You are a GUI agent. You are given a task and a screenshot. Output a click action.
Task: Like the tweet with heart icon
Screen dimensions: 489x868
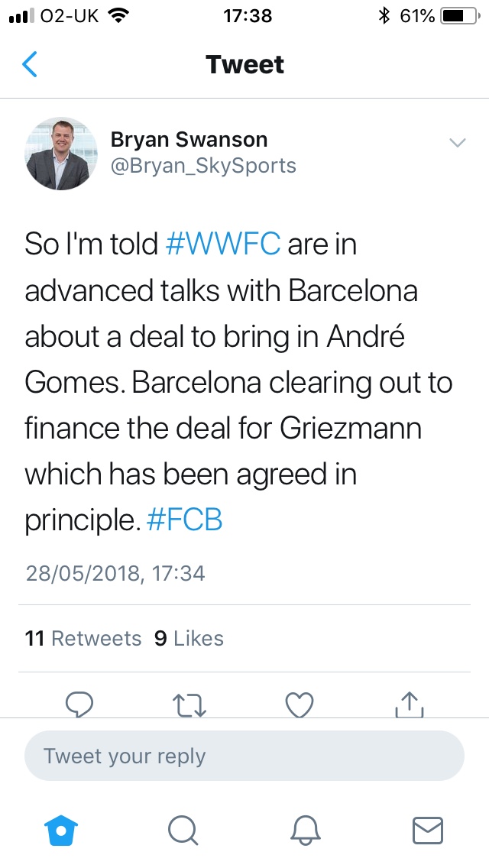click(300, 704)
